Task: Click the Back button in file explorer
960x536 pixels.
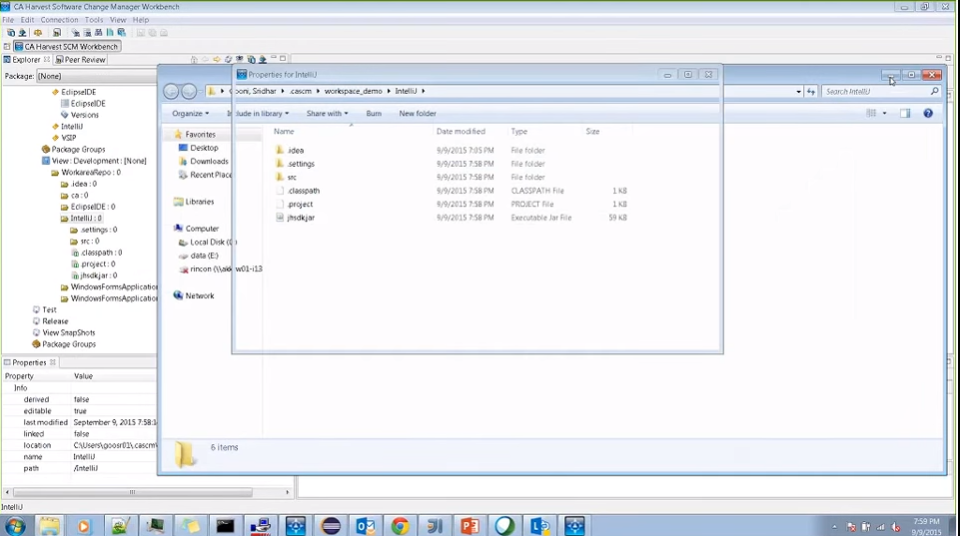Action: click(x=171, y=91)
